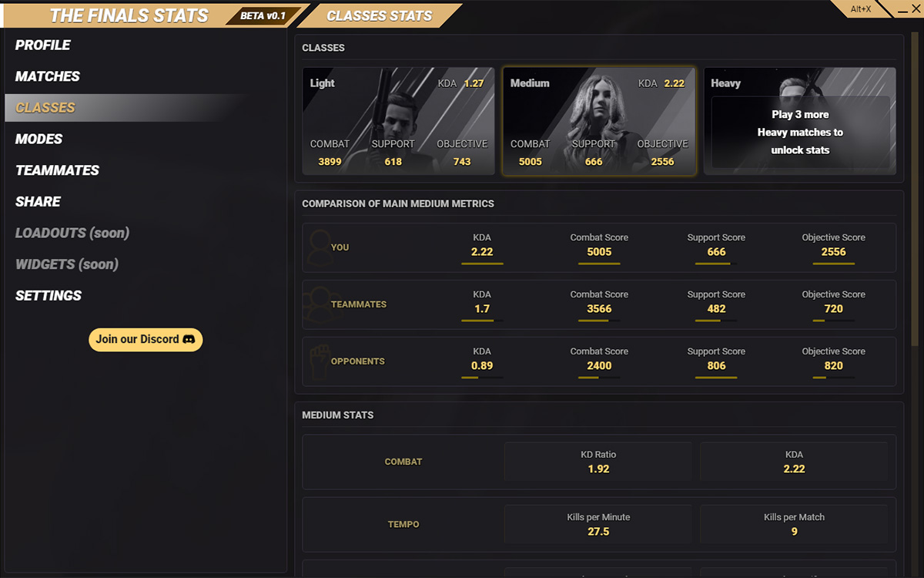924x578 pixels.
Task: Click the TEAMMATES comparison row label
Action: [359, 304]
